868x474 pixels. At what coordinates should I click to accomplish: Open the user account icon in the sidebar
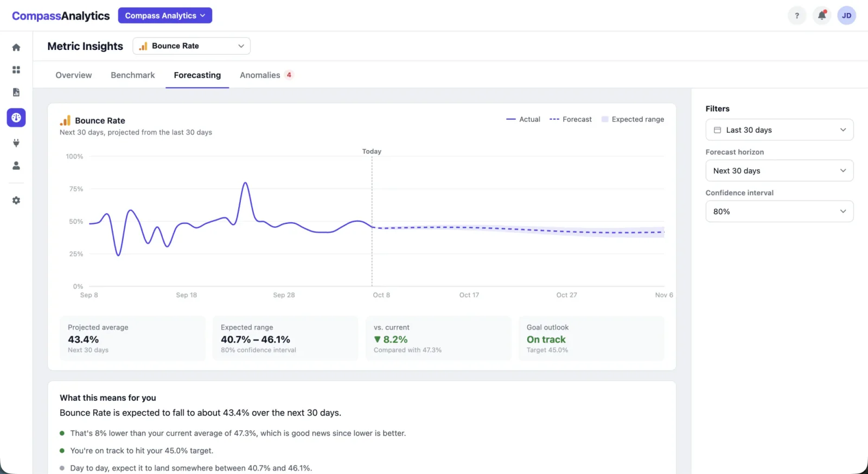click(16, 165)
